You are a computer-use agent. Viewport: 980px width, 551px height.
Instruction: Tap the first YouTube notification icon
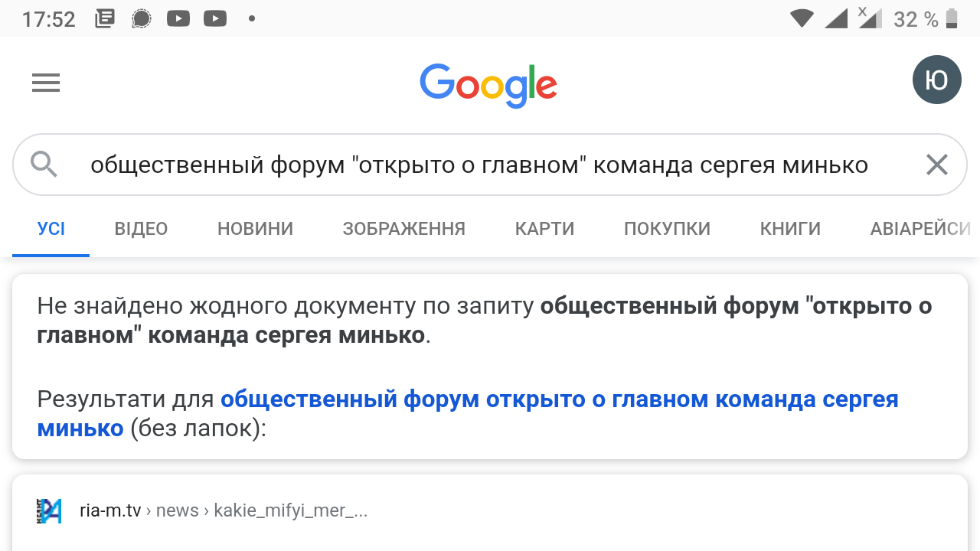pyautogui.click(x=178, y=18)
